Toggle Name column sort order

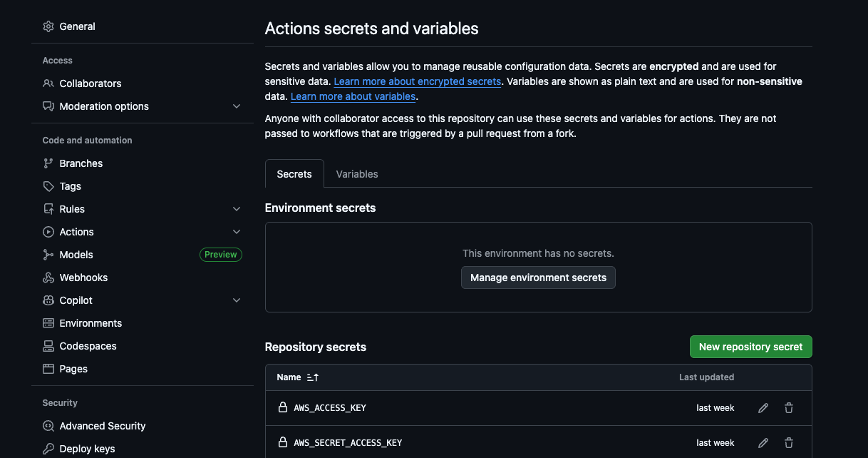312,377
